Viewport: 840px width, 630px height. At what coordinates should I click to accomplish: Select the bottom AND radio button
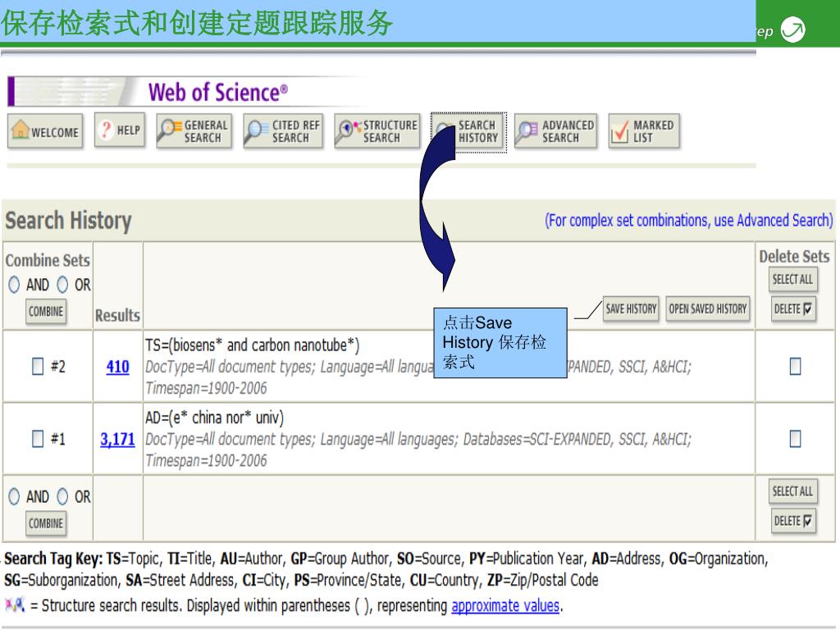point(14,496)
